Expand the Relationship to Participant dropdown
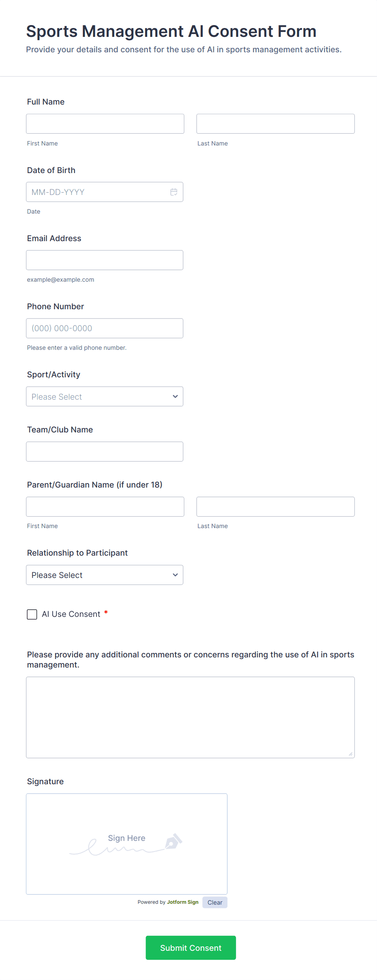The height and width of the screenshot is (980, 377). point(105,575)
